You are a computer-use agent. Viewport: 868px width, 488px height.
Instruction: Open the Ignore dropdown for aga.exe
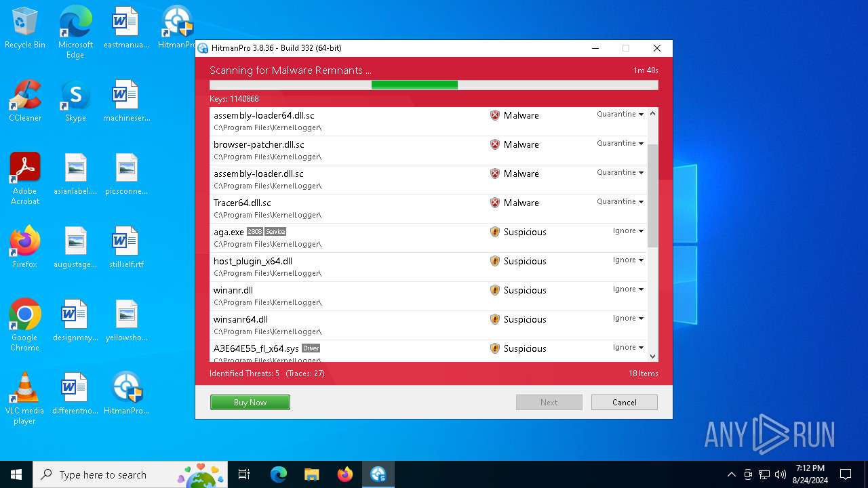pos(628,230)
